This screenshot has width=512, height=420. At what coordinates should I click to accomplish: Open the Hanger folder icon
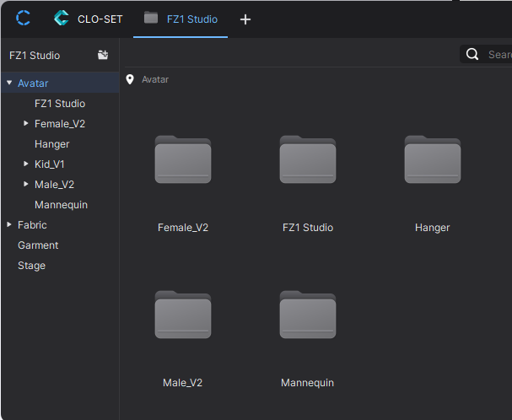click(432, 160)
